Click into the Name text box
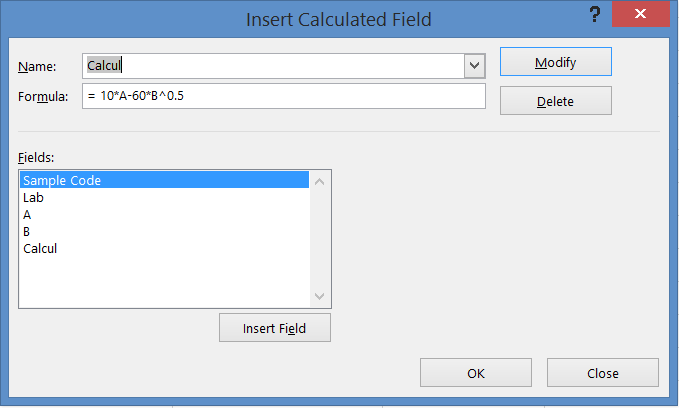 coord(270,66)
